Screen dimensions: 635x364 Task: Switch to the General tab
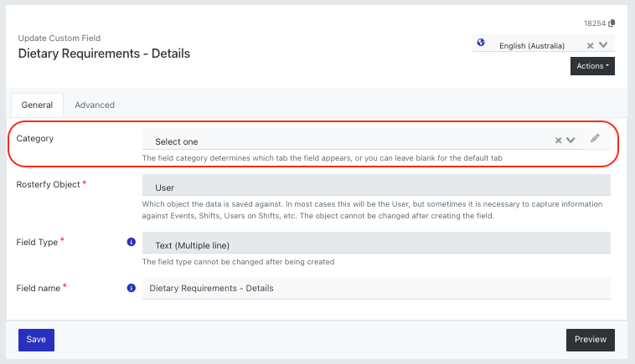click(37, 105)
